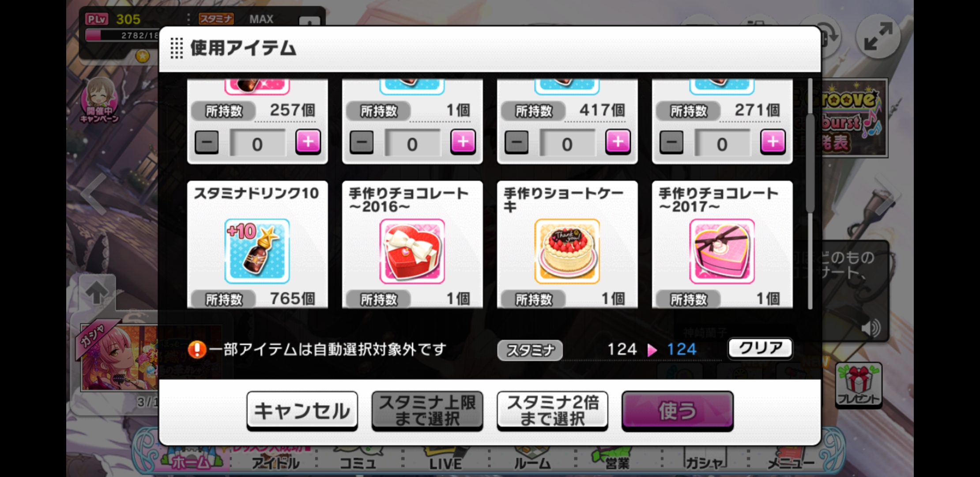980x477 pixels.
Task: Click the item list vertical scrollbar
Action: pos(810,194)
